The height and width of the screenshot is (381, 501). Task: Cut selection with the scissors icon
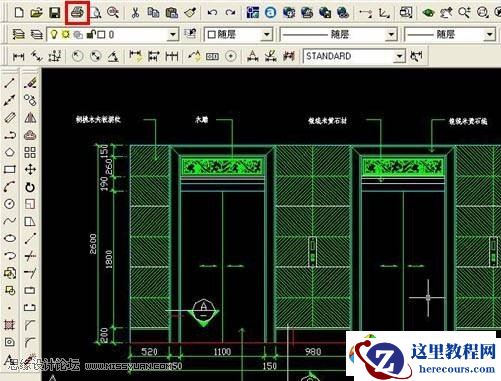click(x=135, y=13)
